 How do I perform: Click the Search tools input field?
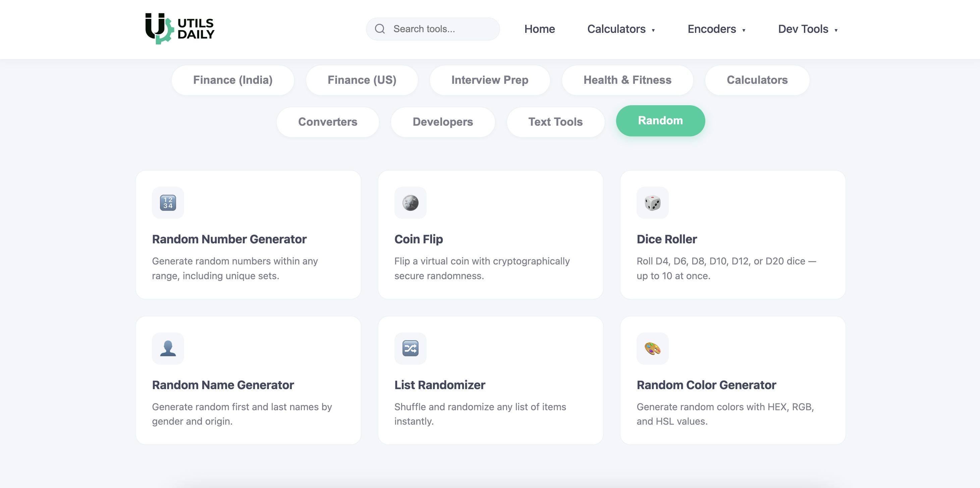441,29
